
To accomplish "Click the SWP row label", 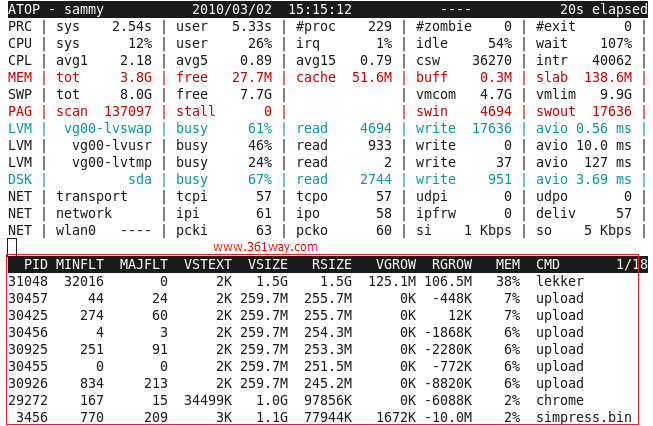I will coord(20,95).
